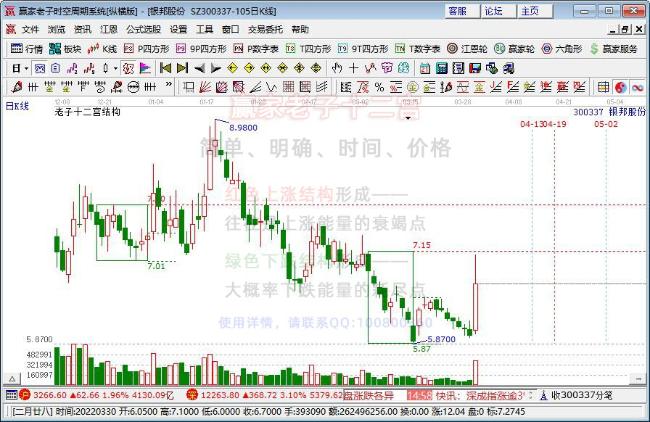Click the 主页 homepage button
Image resolution: width=650 pixels, height=422 pixels.
(x=535, y=11)
